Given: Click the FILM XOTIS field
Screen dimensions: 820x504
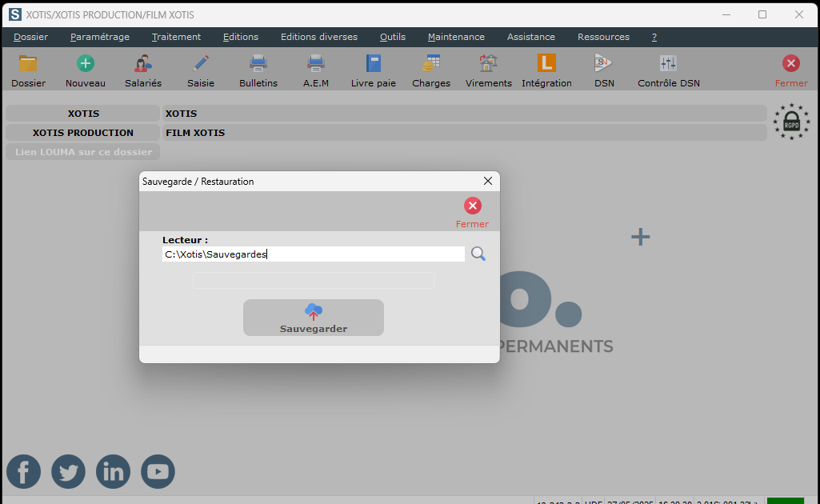Looking at the screenshot, I should pos(464,133).
